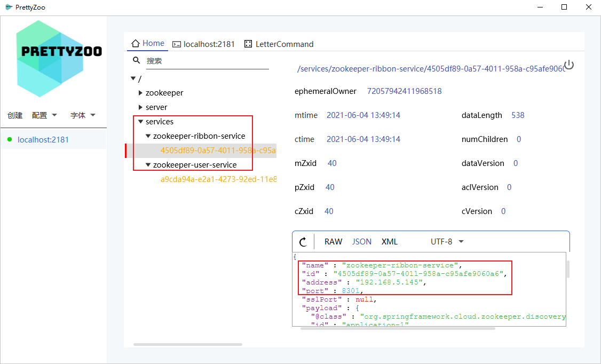Click the terminal icon on localhost:2181 tab
Image resolution: width=601 pixels, height=364 pixels.
[176, 44]
